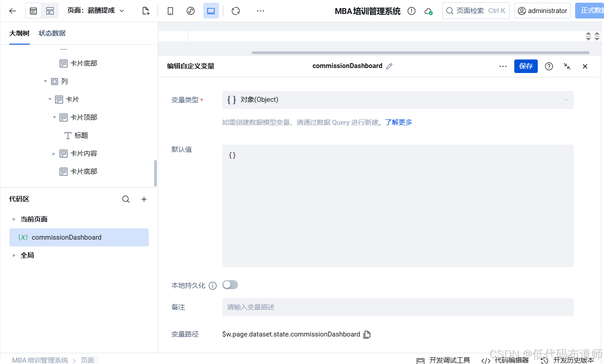The width and height of the screenshot is (604, 364).
Task: Click the warning exclamation icon beside app title
Action: 412,11
